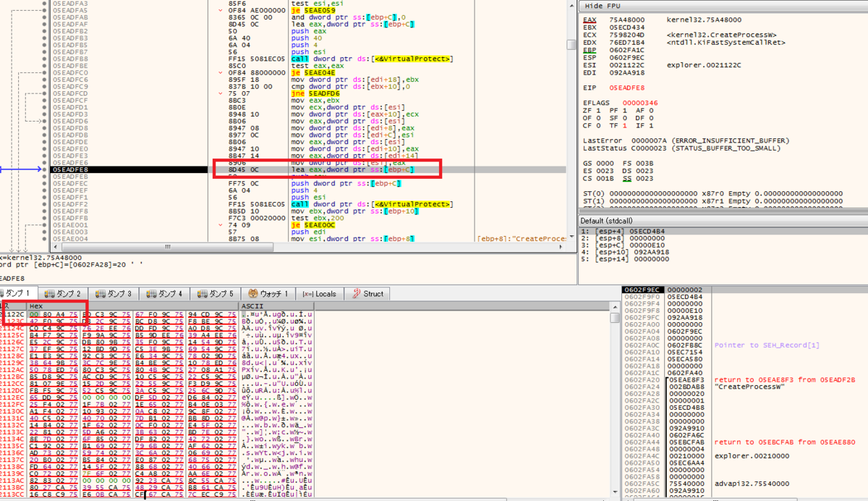
Task: Toggle breakpoint bullet at address 05EADFC0
Action: (x=46, y=73)
